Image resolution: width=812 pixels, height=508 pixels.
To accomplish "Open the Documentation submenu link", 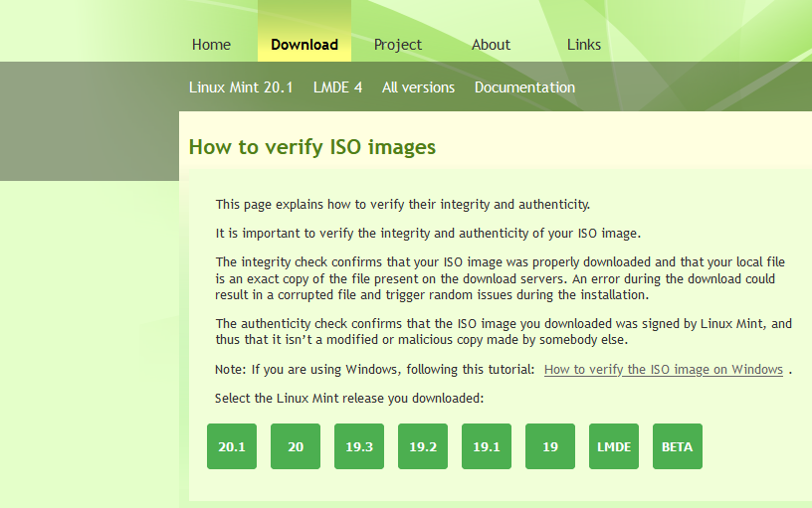I will click(x=524, y=87).
